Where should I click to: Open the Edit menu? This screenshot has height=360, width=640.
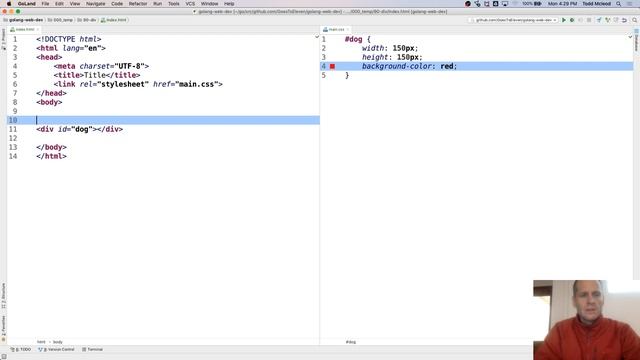pos(60,4)
